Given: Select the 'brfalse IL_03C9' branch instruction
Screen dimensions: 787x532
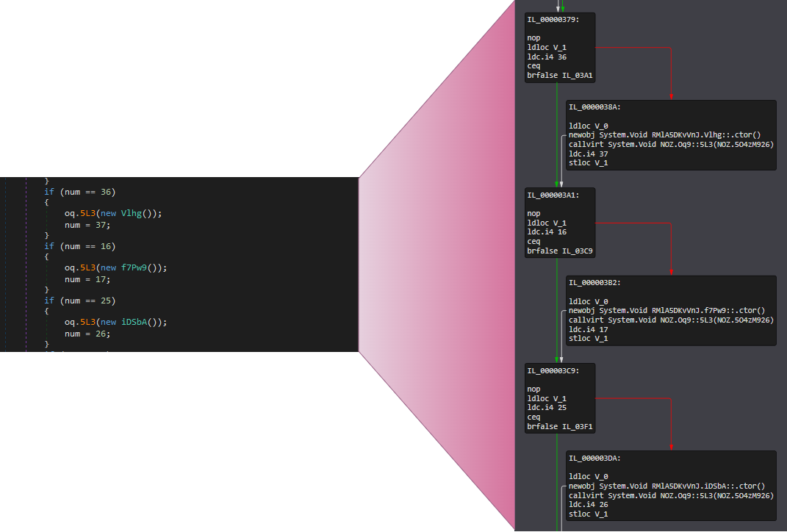Looking at the screenshot, I should (557, 251).
